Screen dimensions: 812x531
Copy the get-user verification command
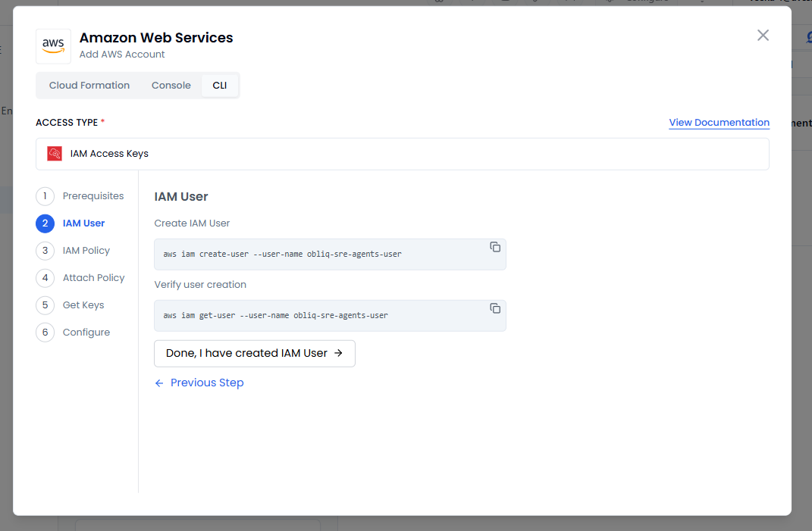point(495,308)
